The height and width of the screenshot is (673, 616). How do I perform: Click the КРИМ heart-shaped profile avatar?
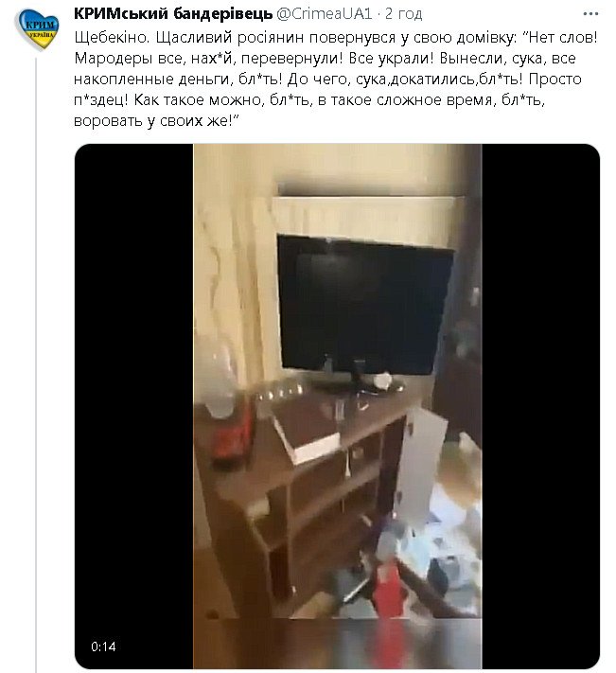[x=37, y=29]
